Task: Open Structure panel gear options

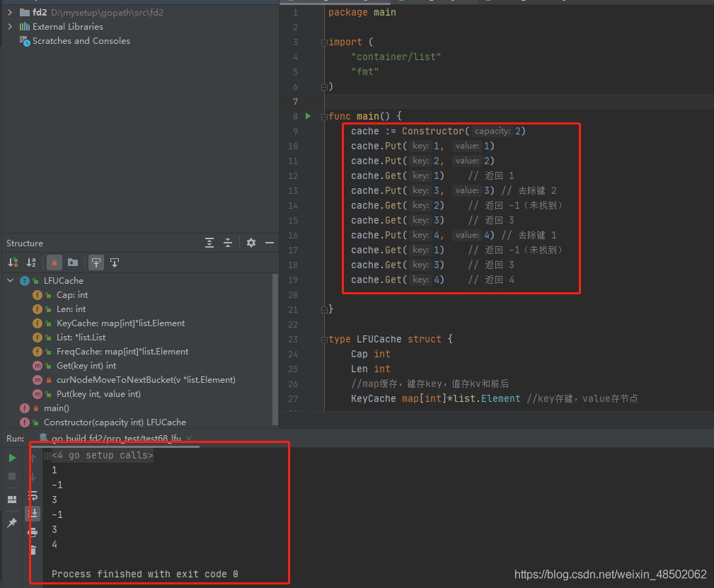Action: point(251,243)
